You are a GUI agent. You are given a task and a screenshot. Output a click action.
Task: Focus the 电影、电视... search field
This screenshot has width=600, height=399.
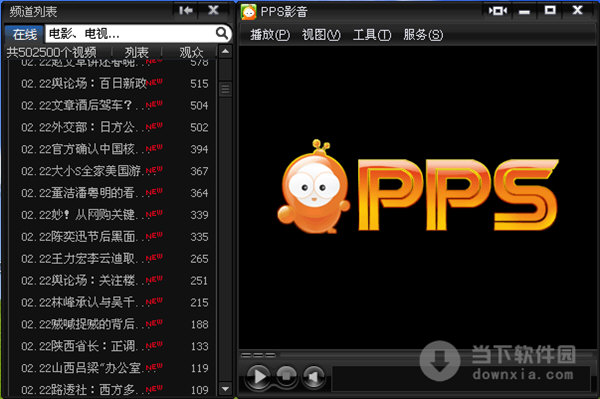(x=130, y=34)
